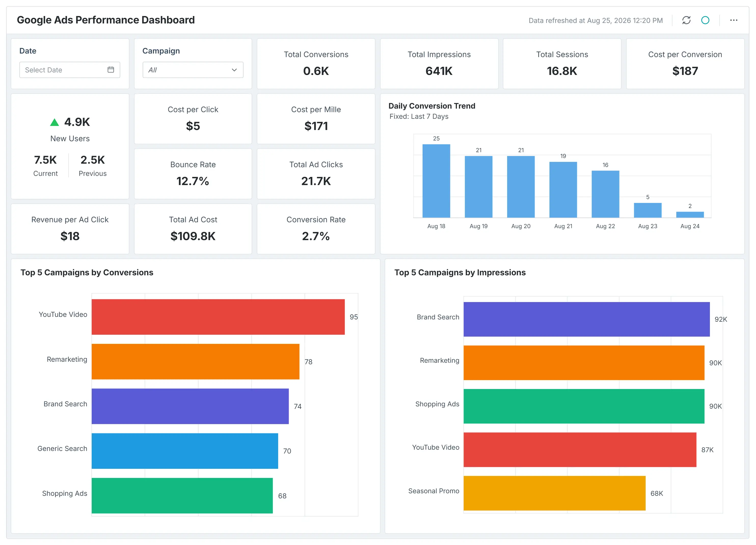756x545 pixels.
Task: Click the Cost per Conversion $187 value
Action: [685, 71]
